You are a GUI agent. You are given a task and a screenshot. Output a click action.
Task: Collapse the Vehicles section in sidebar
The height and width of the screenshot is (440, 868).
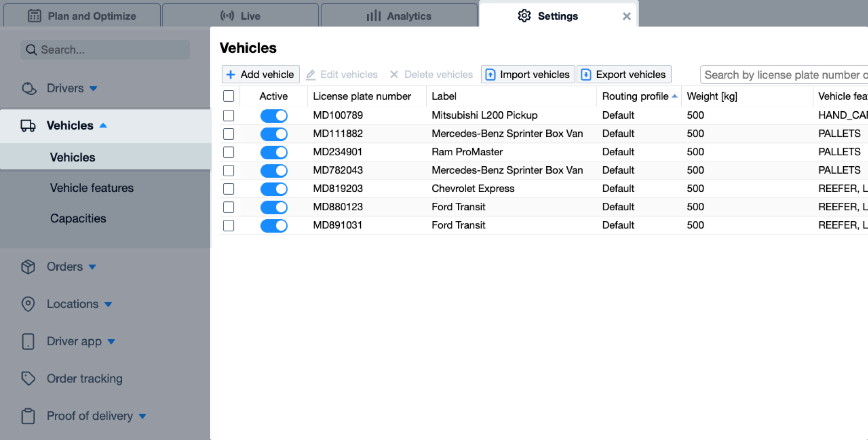click(x=103, y=125)
